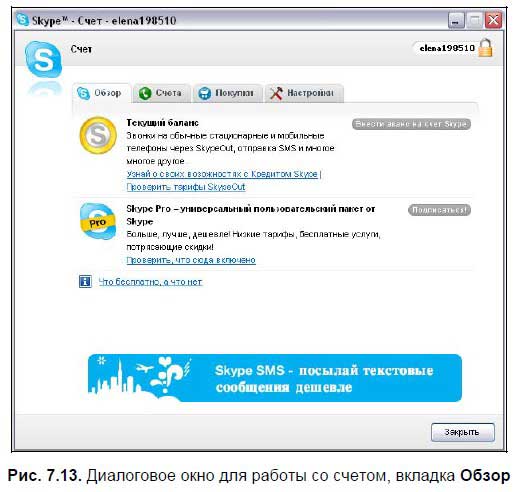Click the blue info icon near free link
Screen dimensions: 521x492
85,281
